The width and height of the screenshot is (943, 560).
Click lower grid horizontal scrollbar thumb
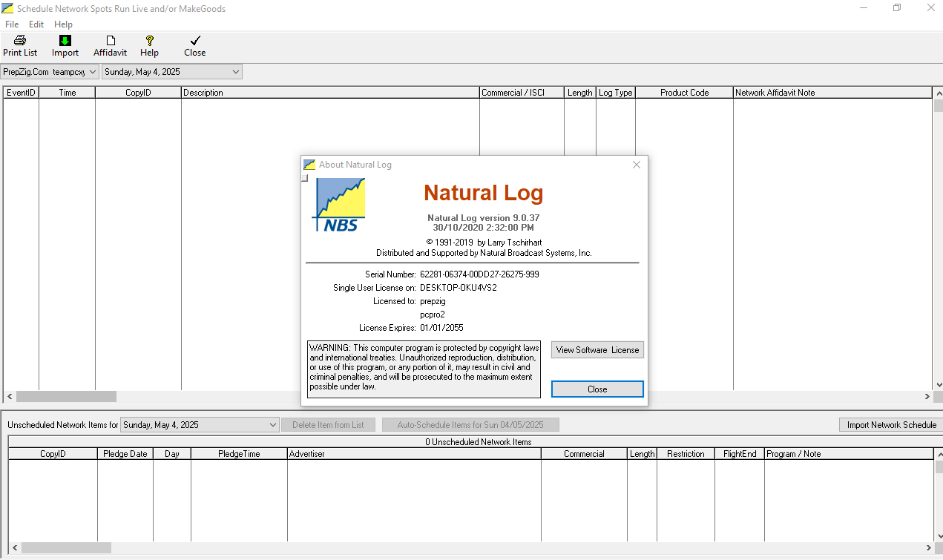point(66,548)
